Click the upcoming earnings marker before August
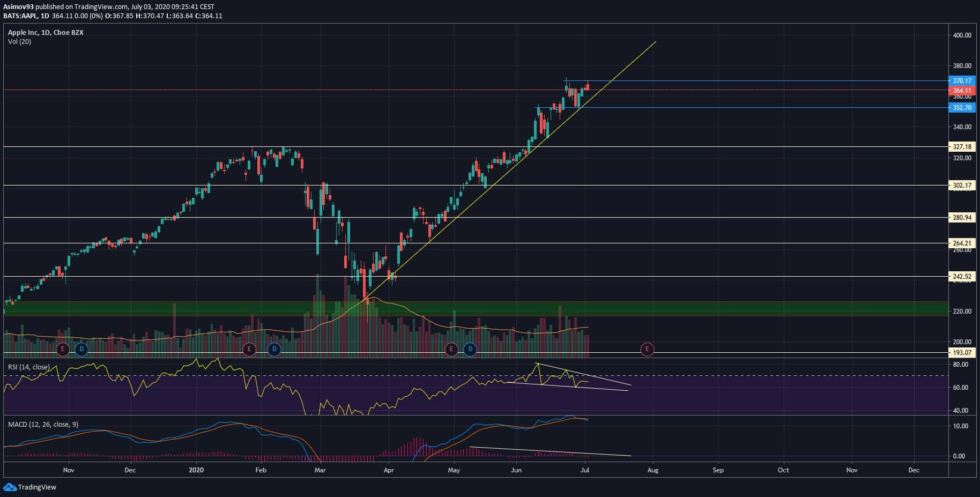This screenshot has width=980, height=497. point(647,350)
